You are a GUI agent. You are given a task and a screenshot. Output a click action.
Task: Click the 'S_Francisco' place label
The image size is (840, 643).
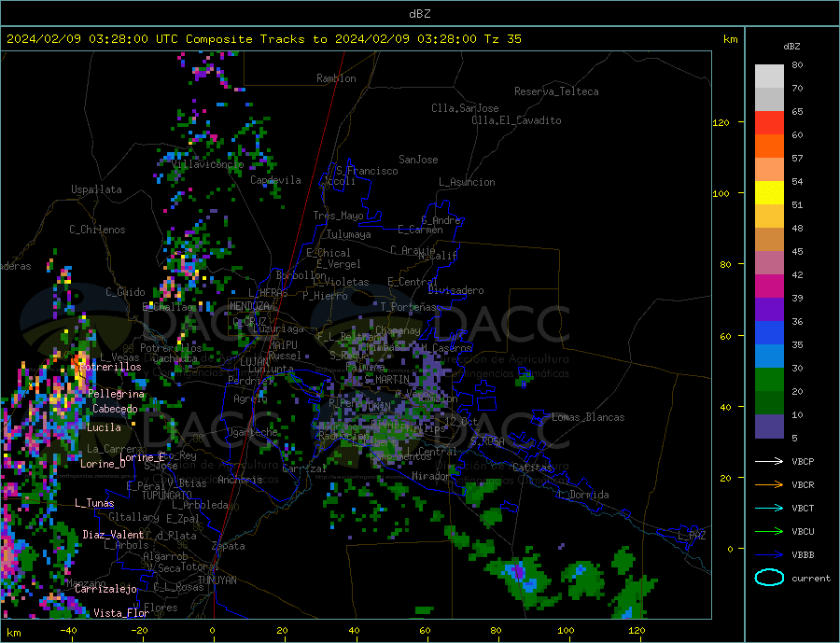[367, 171]
